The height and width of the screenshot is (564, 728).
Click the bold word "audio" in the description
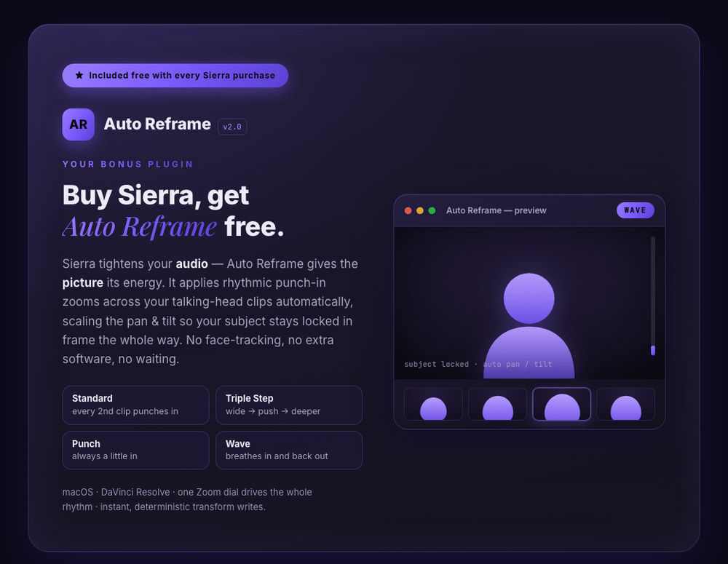tap(191, 263)
